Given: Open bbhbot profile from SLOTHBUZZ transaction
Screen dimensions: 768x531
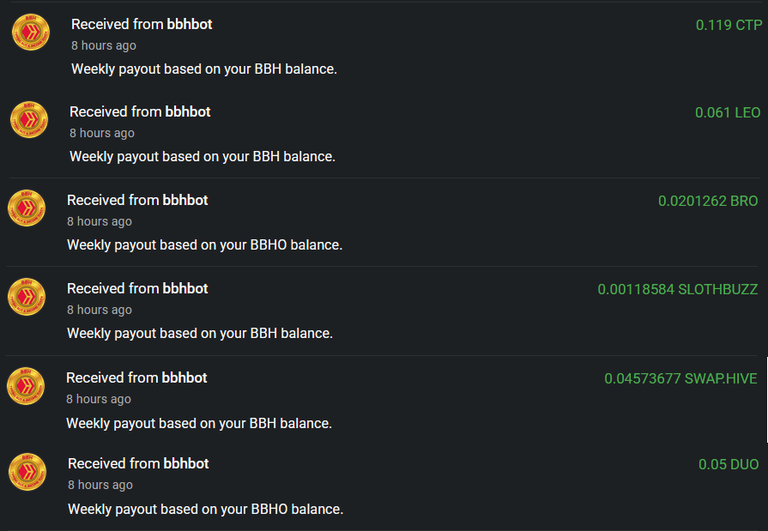Looking at the screenshot, I should point(185,289).
